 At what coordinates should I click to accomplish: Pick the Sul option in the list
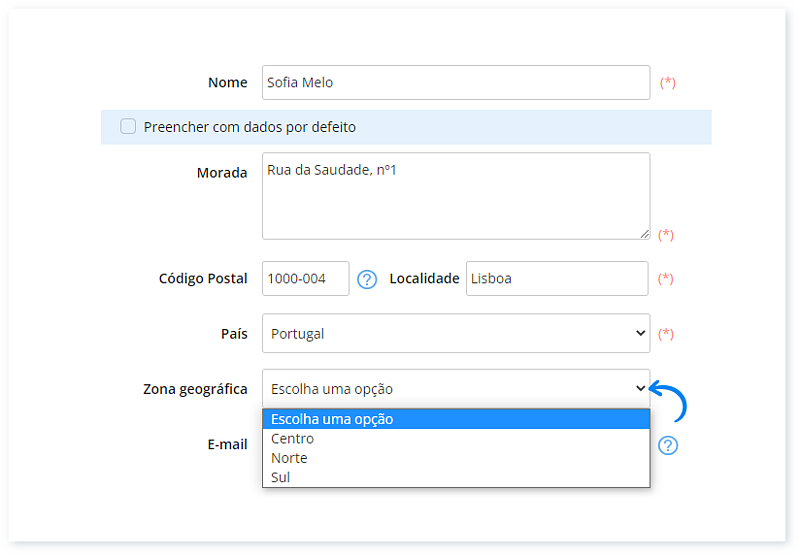tap(280, 477)
